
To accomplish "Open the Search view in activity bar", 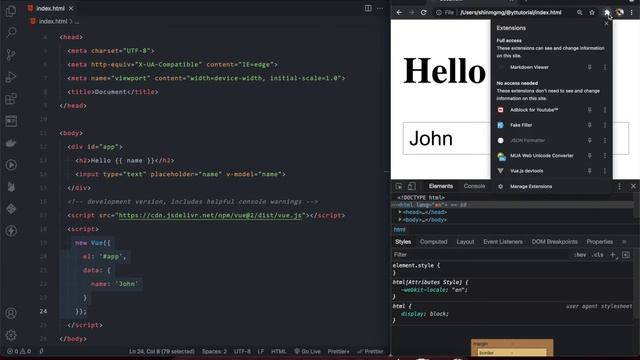I will pos(11,32).
